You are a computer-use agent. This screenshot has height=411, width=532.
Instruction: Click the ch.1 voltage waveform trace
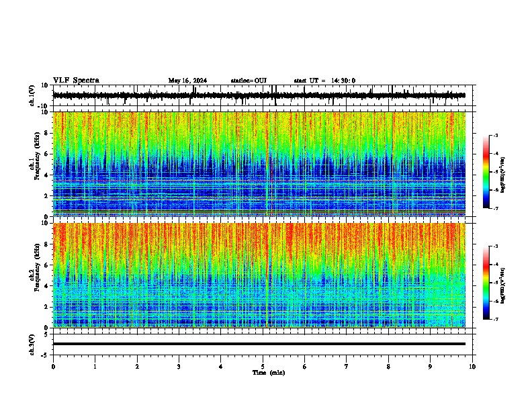click(x=259, y=95)
